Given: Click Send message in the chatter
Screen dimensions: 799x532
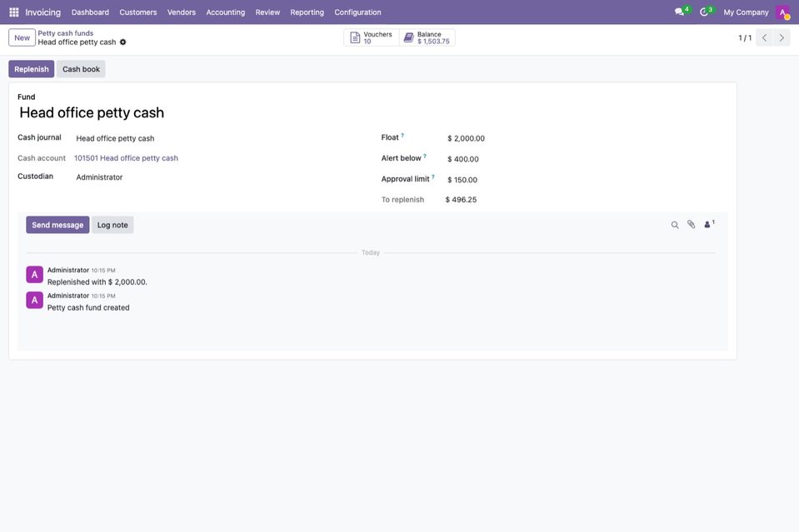Looking at the screenshot, I should click(x=57, y=225).
